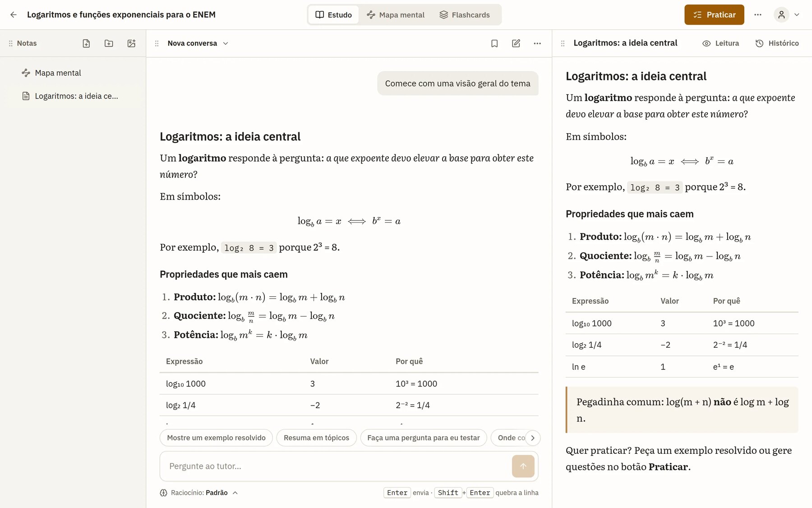
Task: Start a new chat with edit icon
Action: point(516,43)
